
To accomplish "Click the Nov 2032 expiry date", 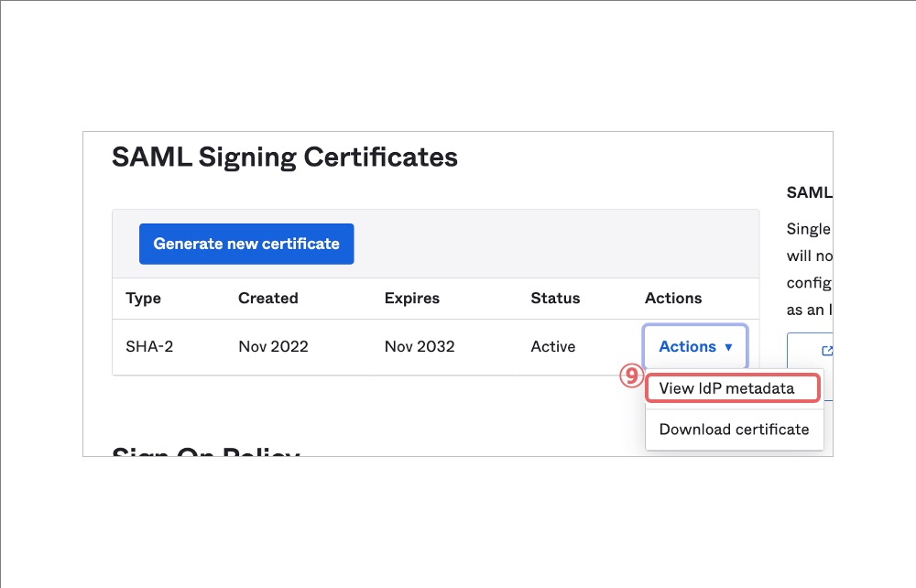I will 420,346.
